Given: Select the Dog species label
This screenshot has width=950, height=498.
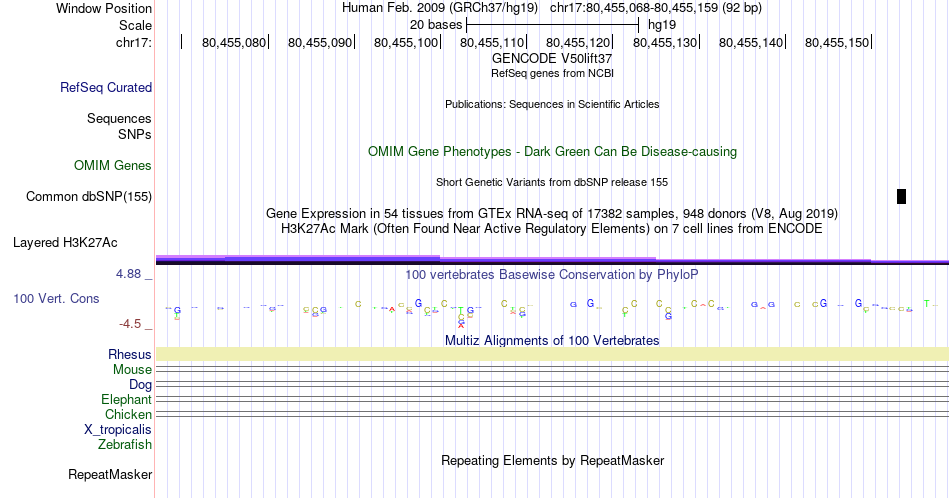Looking at the screenshot, I should coord(141,385).
